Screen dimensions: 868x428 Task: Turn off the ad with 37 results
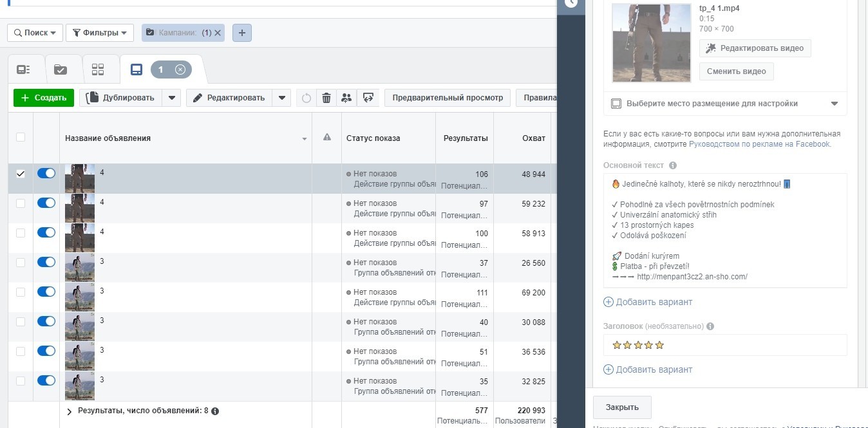coord(46,262)
